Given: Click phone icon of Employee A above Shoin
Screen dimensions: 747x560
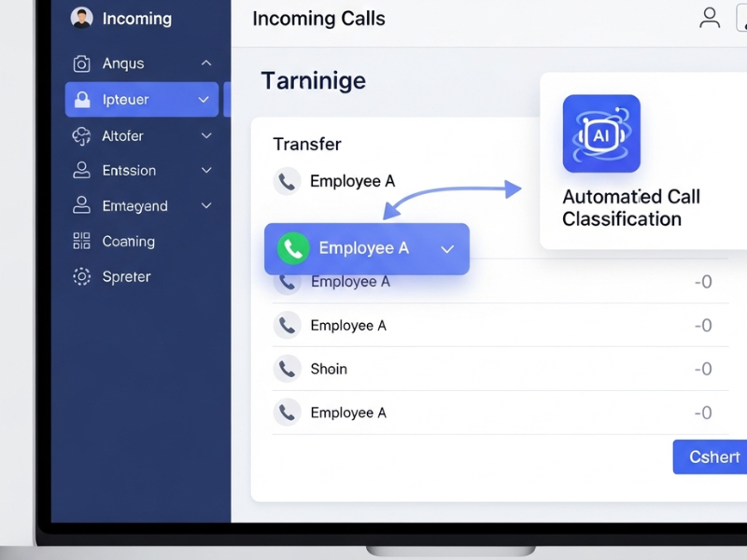Looking at the screenshot, I should (x=287, y=325).
